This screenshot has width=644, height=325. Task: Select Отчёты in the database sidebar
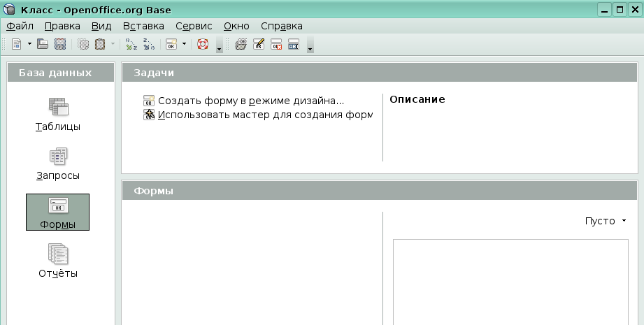(x=58, y=261)
